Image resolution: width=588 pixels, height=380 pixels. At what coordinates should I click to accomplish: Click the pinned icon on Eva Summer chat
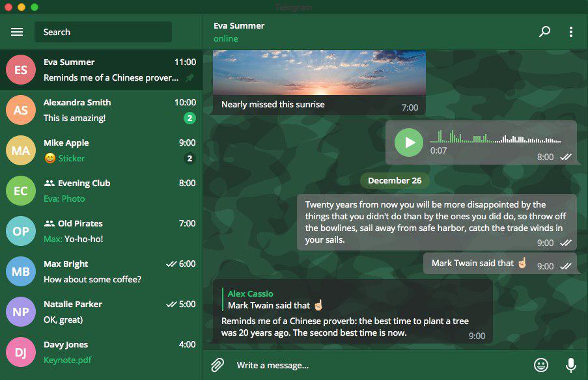click(189, 78)
